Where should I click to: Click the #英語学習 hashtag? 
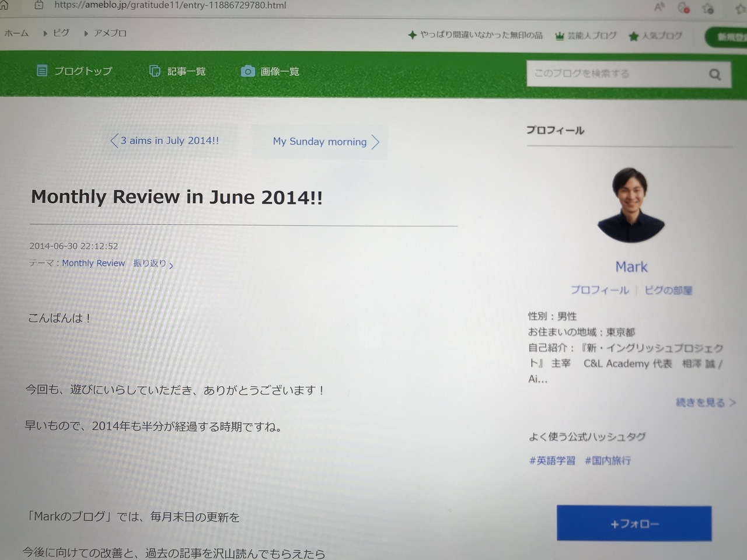(x=552, y=461)
